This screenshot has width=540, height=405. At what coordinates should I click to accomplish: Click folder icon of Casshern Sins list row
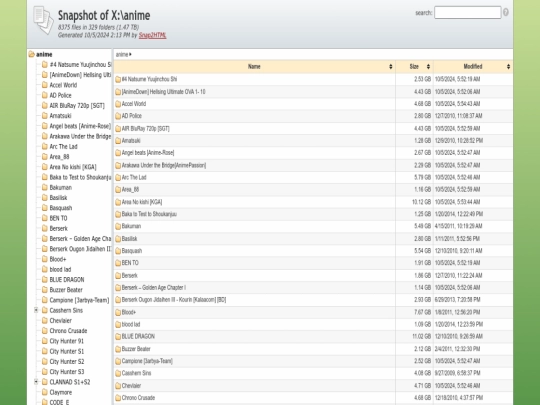118,373
